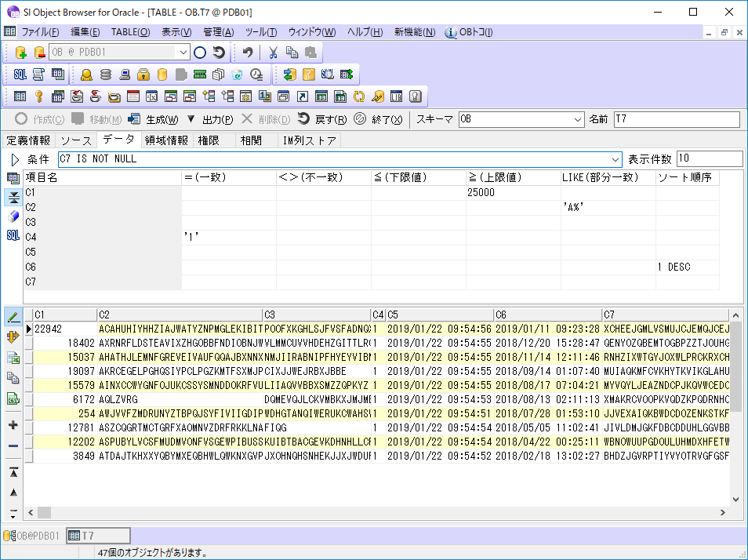Click the padlock icon in the toolbar
This screenshot has width=748, height=560.
coord(143,75)
